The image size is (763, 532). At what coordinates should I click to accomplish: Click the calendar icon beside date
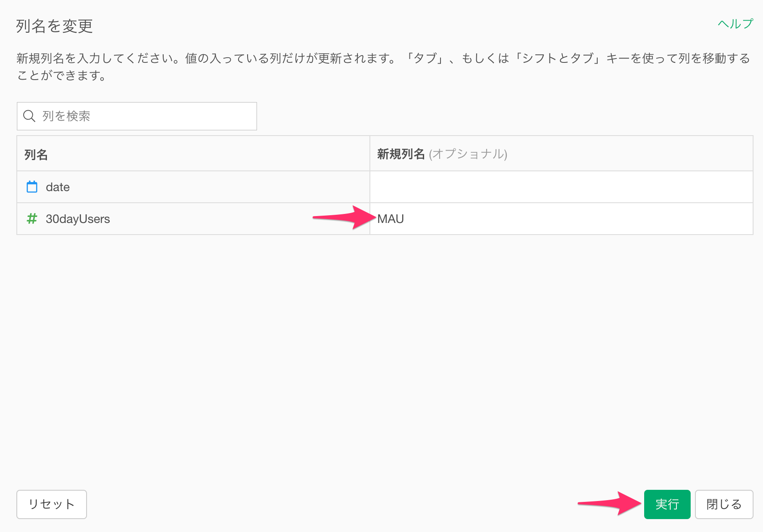pos(32,187)
